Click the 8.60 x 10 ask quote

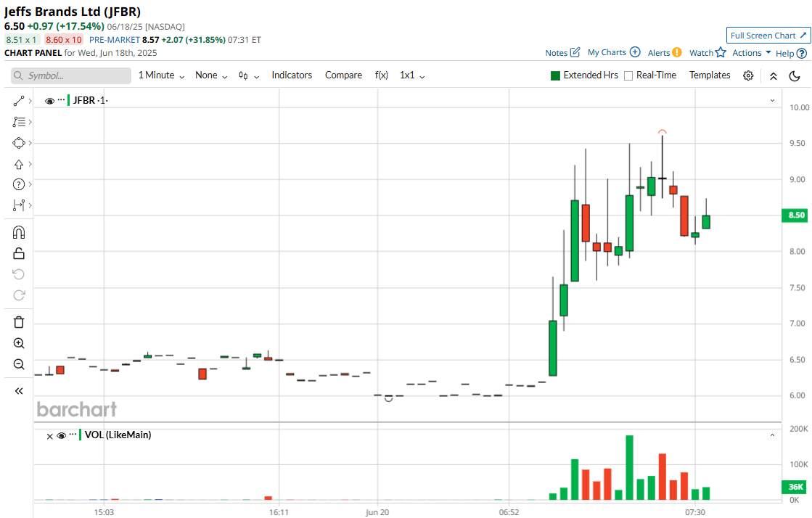coord(64,40)
